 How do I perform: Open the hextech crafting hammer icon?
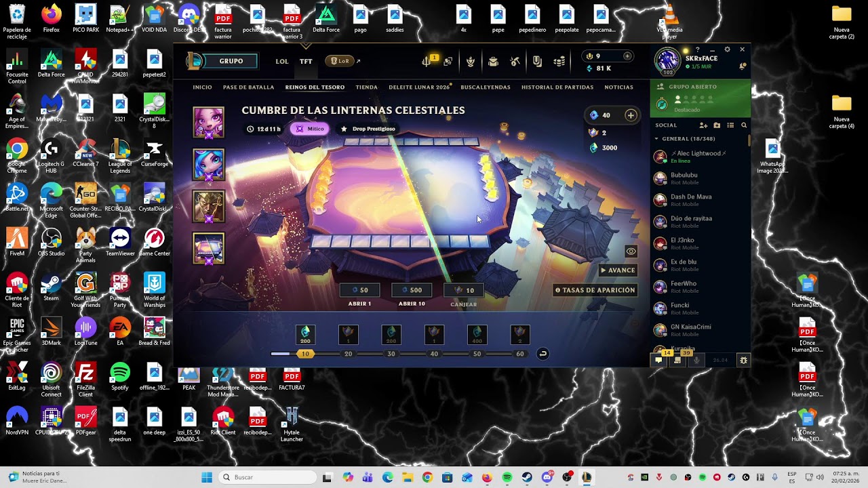pos(515,62)
